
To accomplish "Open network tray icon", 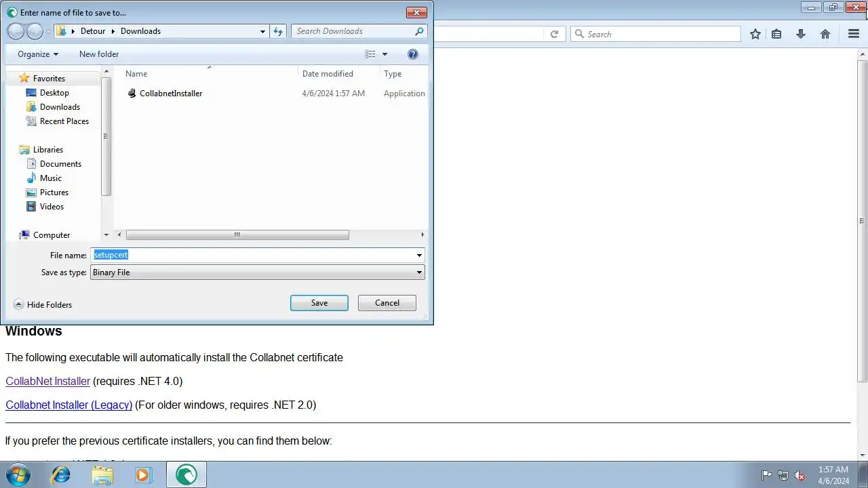I will (783, 475).
